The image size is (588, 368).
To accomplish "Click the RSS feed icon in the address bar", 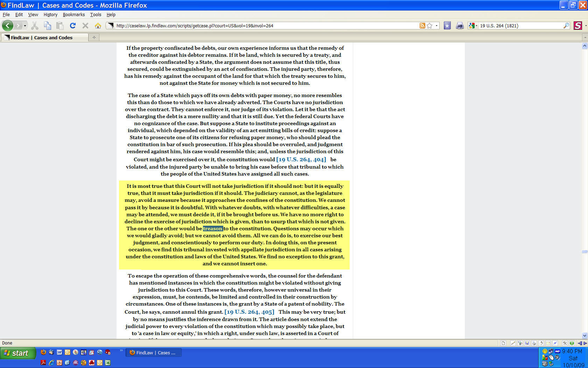I will (x=422, y=26).
